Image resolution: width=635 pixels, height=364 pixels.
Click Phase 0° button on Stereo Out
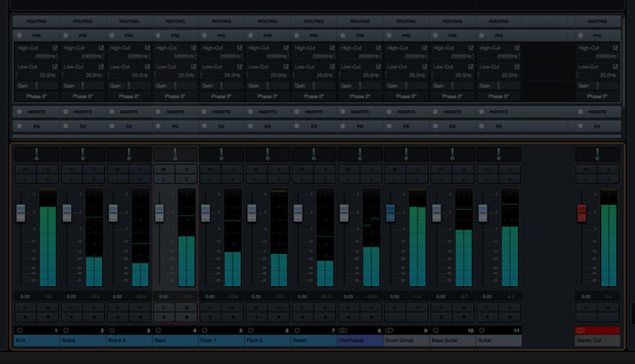click(597, 97)
